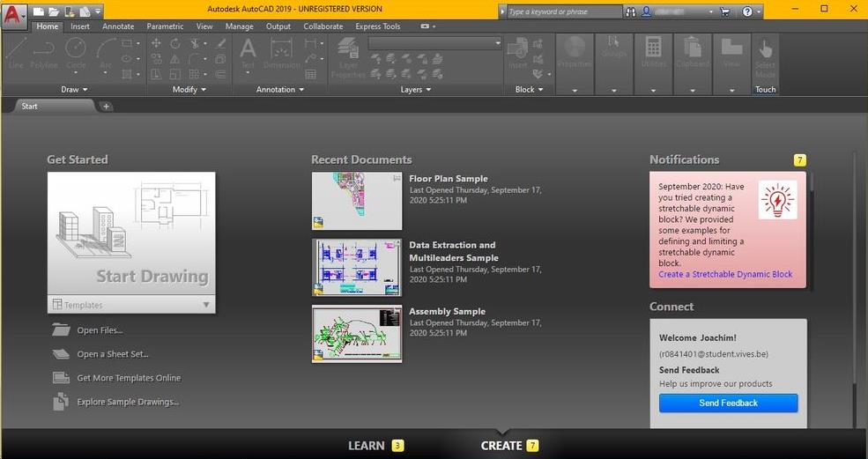Open the Express Tools ribbon tab
The height and width of the screenshot is (459, 868).
pos(377,26)
